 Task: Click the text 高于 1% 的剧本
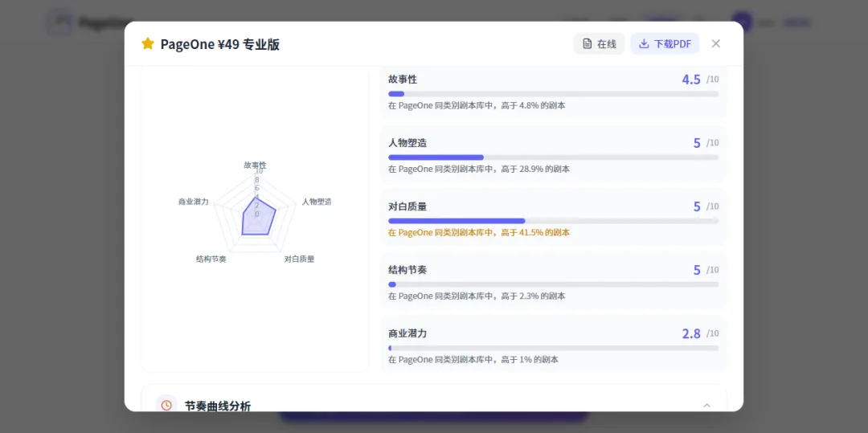[530, 360]
